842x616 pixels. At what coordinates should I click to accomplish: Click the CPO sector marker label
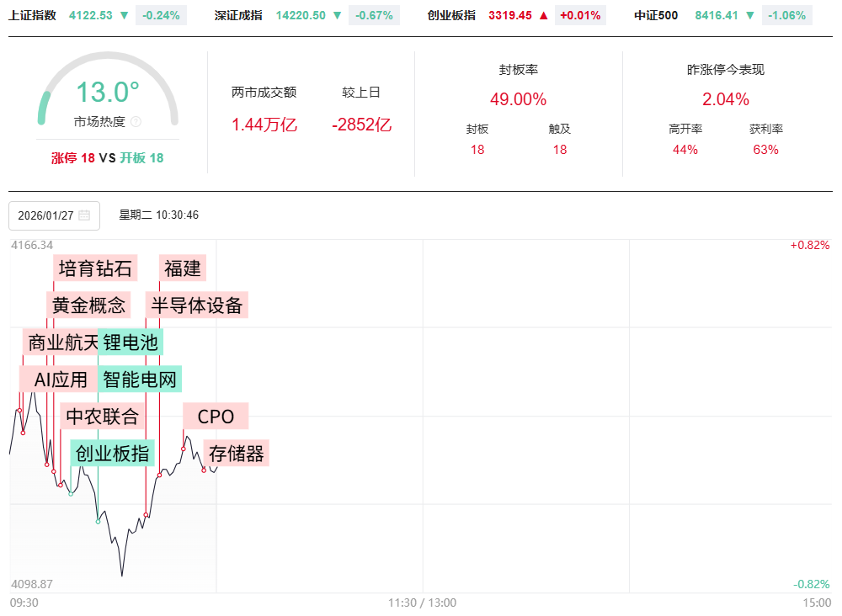coord(216,416)
